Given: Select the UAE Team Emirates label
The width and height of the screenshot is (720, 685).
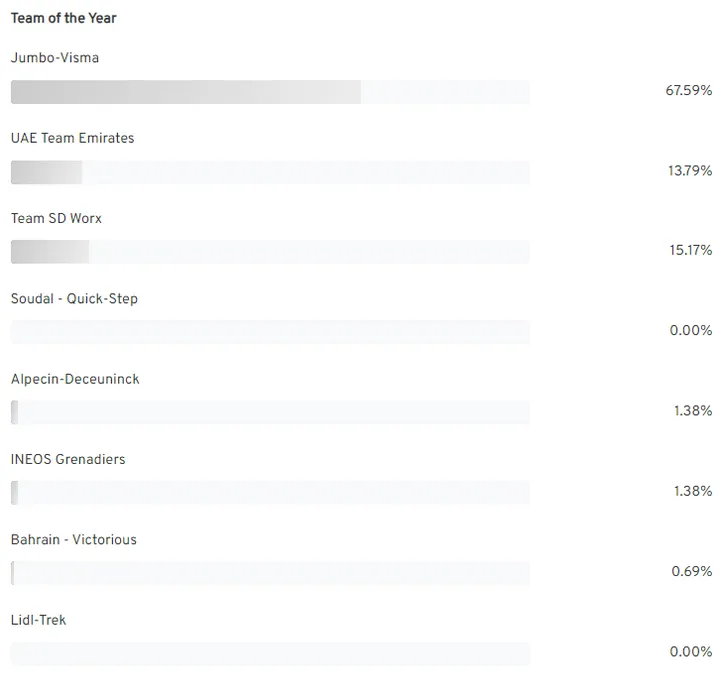Looking at the screenshot, I should [x=72, y=138].
